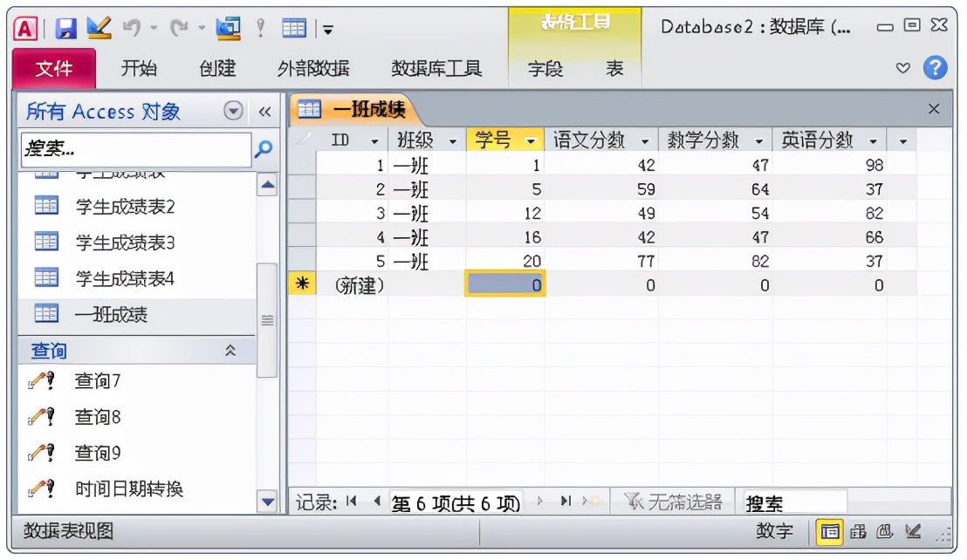Open the 学号 column filter dropdown
Viewport: 967px width, 560px height.
[x=531, y=141]
